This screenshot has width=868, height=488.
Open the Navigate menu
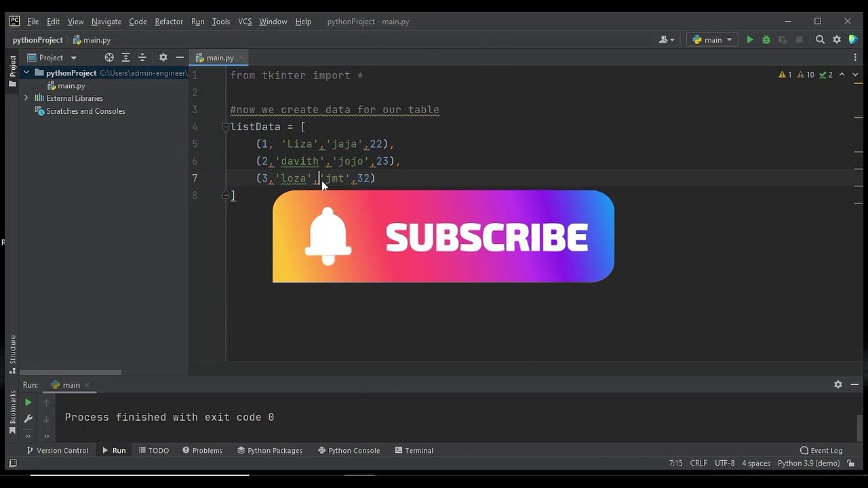[106, 22]
